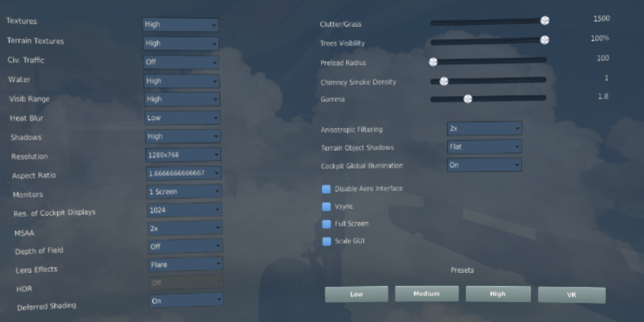Open the Lens Effects dropdown showing Flare

tap(185, 265)
